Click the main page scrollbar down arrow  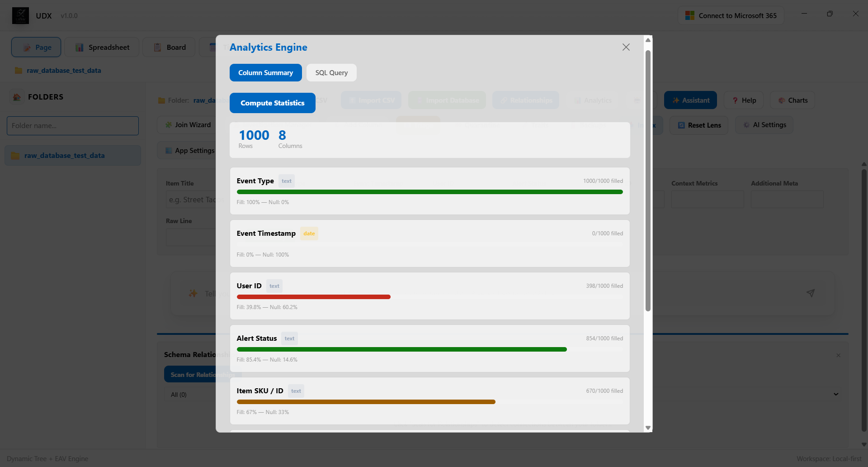[x=864, y=444]
